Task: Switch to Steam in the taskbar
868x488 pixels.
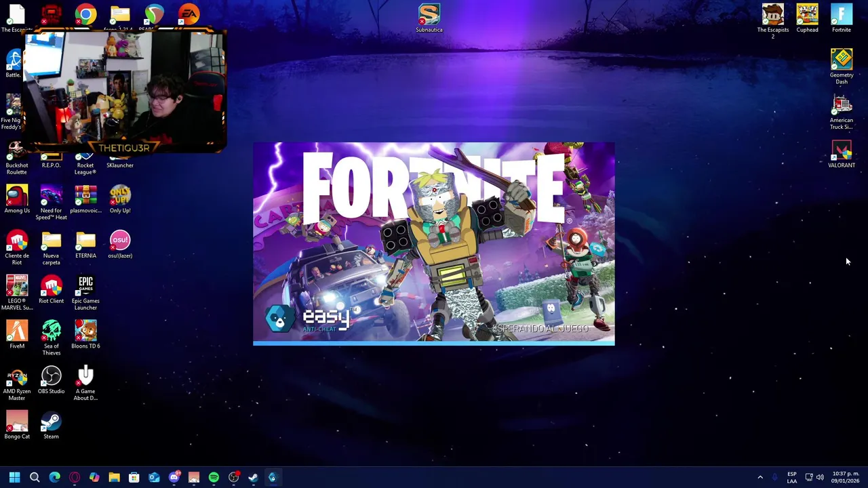Action: coord(253,477)
